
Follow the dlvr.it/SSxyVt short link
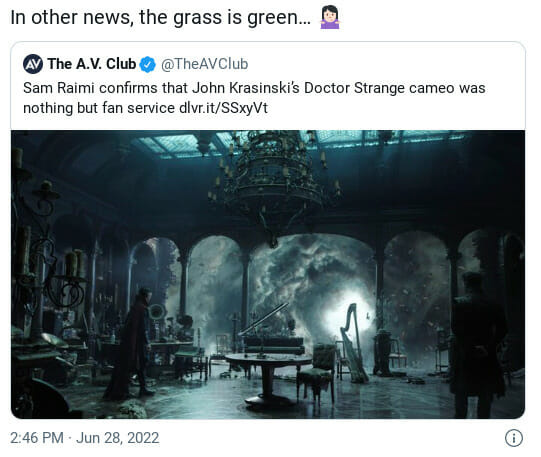click(x=224, y=108)
